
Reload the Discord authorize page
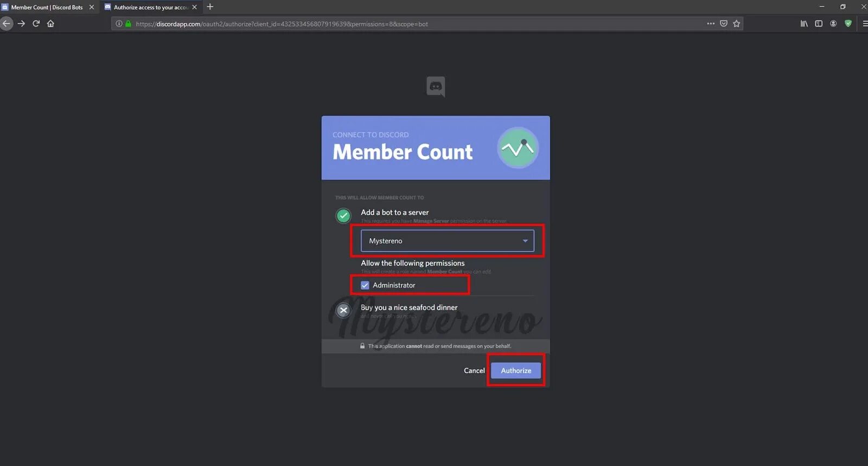pos(36,23)
